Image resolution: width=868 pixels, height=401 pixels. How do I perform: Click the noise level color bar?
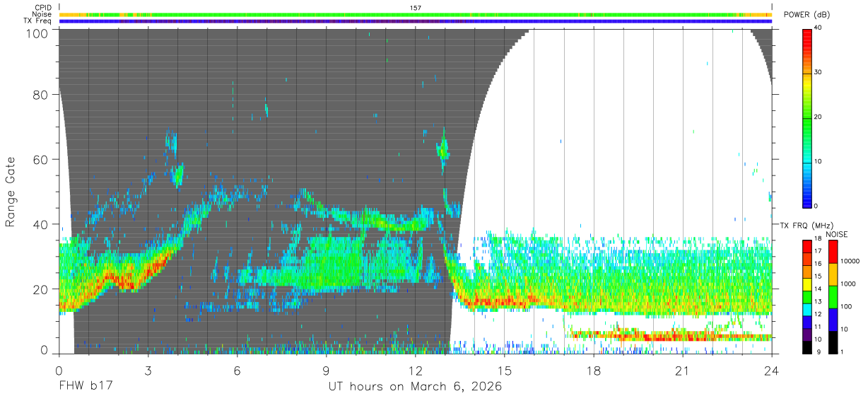tap(834, 296)
